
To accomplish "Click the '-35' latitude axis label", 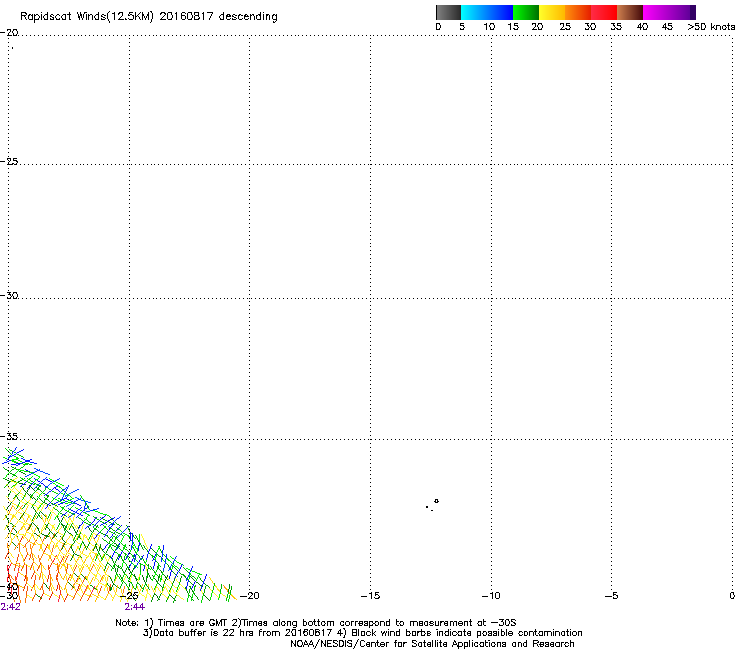I will coord(9,436).
